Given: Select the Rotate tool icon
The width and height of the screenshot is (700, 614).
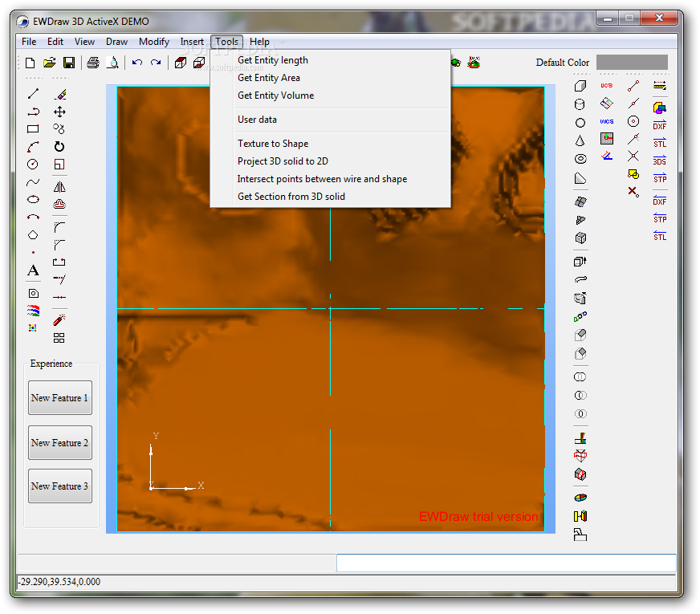Looking at the screenshot, I should 59,147.
